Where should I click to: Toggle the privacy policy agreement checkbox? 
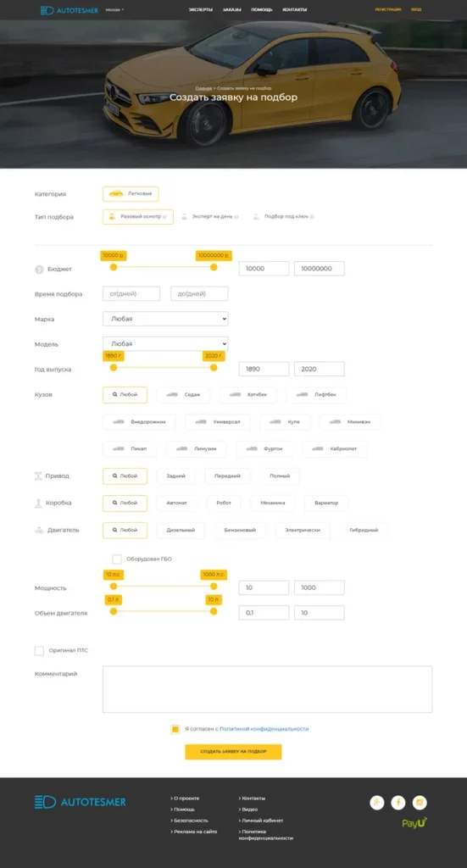tap(175, 729)
